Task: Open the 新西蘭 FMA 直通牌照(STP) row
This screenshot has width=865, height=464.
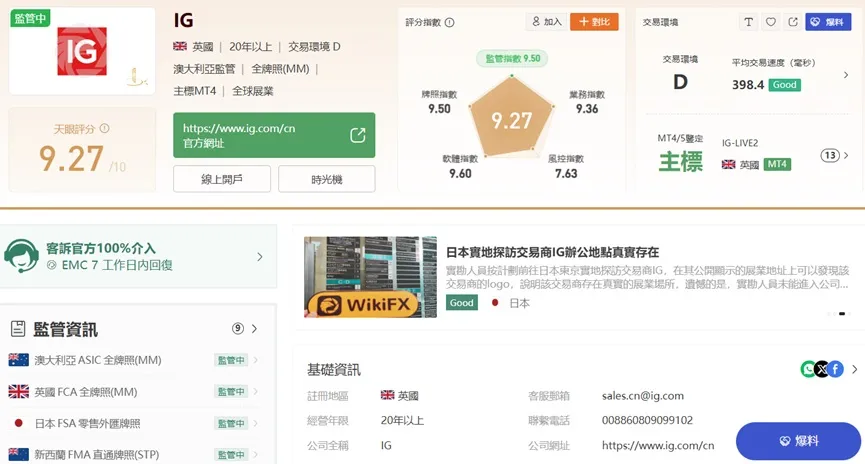Action: click(134, 455)
